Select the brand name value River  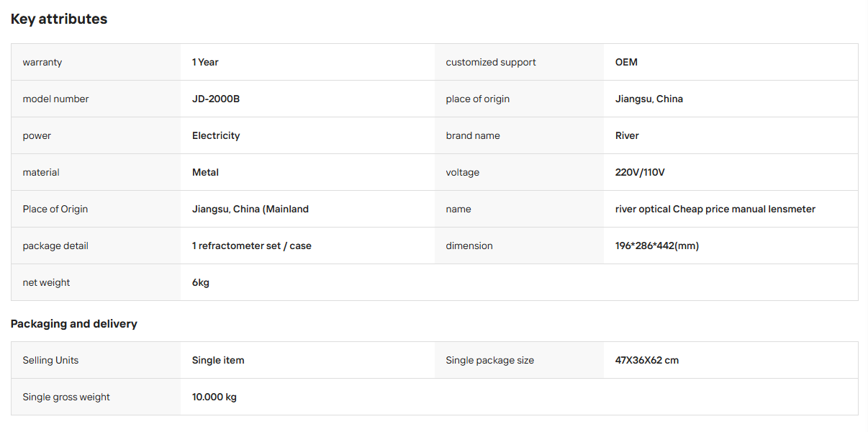pyautogui.click(x=627, y=135)
